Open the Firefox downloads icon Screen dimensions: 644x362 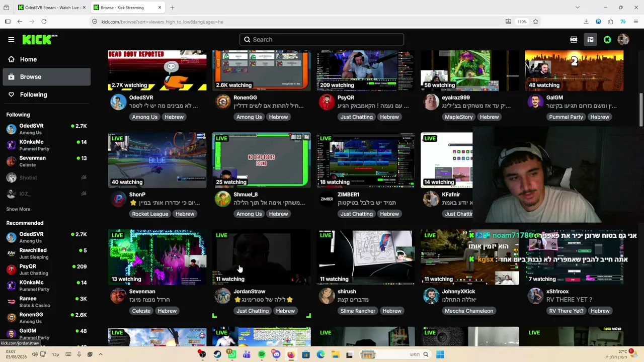(586, 22)
